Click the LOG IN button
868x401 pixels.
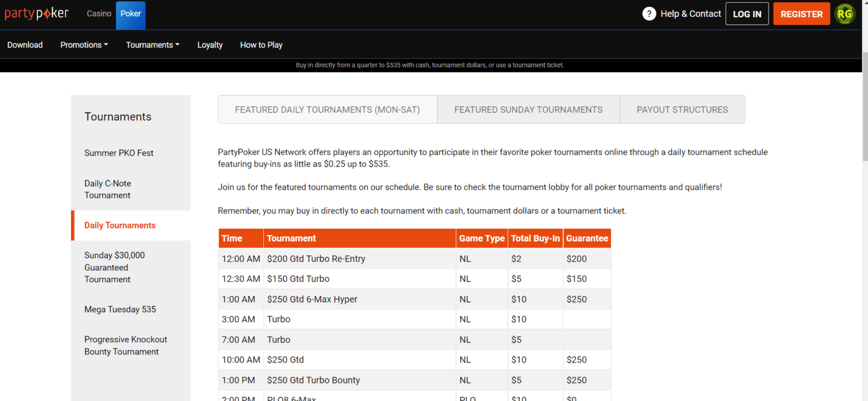pyautogui.click(x=747, y=14)
